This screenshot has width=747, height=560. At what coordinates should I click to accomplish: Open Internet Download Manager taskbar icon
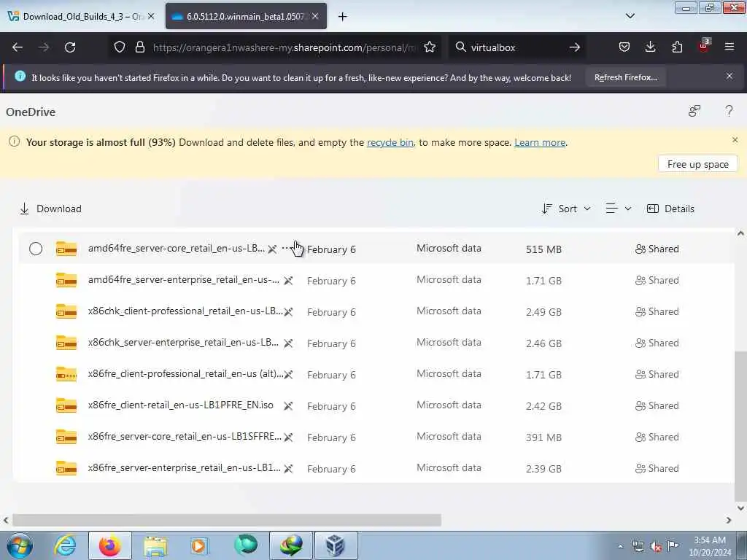290,545
